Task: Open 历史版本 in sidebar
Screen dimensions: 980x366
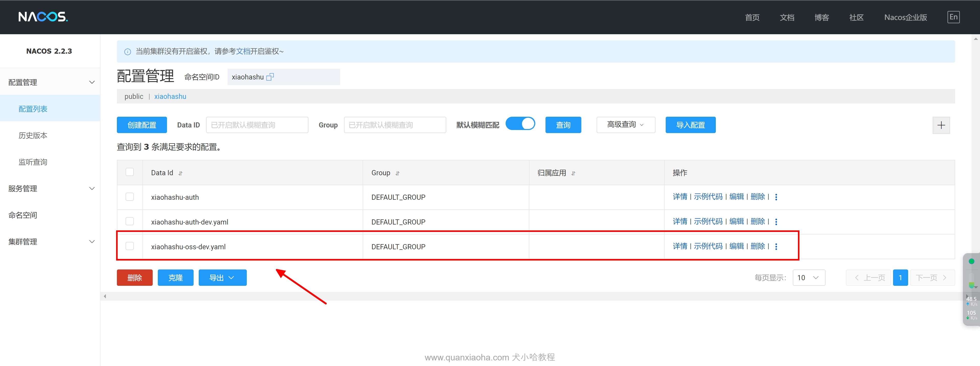Action: [x=33, y=136]
